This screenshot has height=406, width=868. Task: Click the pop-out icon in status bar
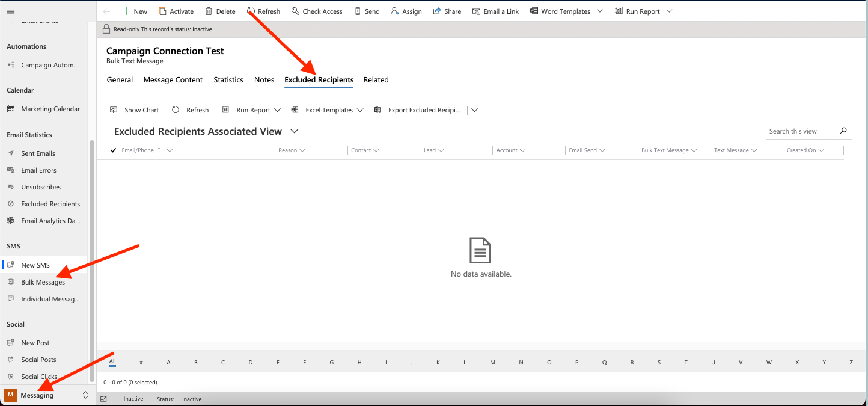(x=103, y=399)
